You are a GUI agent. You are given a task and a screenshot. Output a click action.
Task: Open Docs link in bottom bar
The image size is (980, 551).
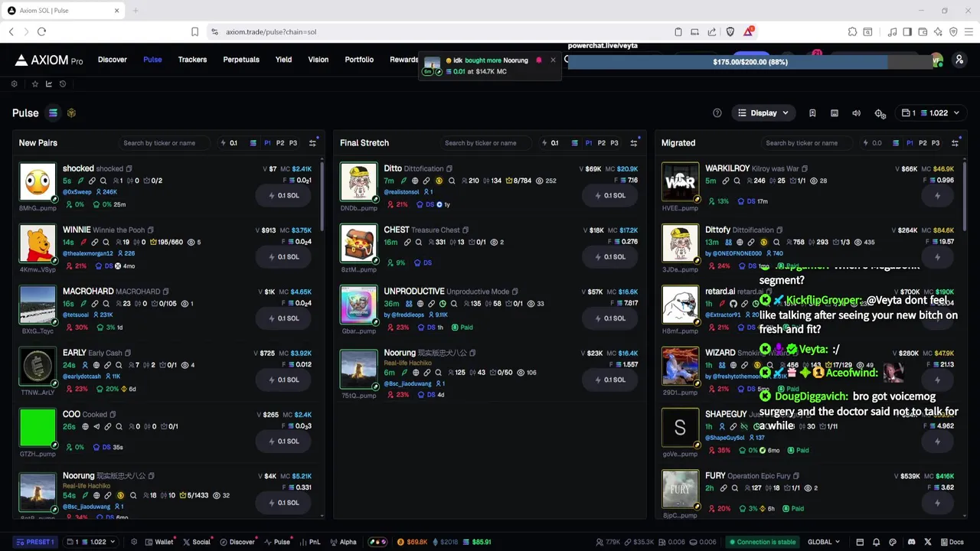tap(952, 542)
